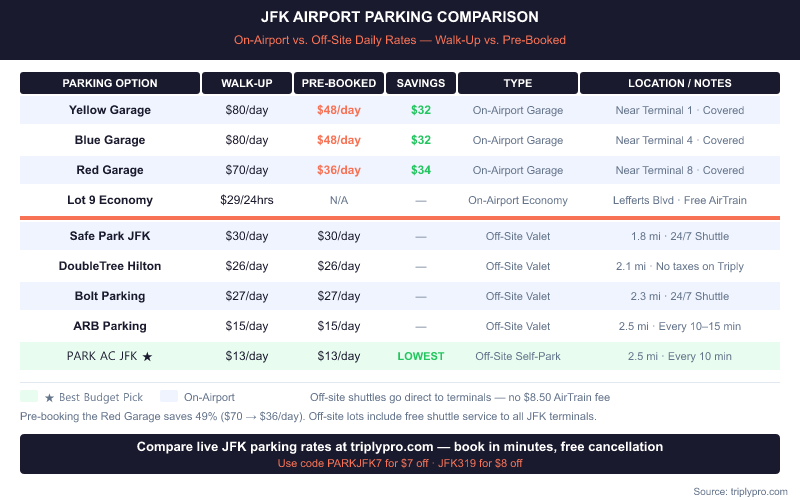800x500 pixels.
Task: Select the ARB Parking row name
Action: click(110, 326)
